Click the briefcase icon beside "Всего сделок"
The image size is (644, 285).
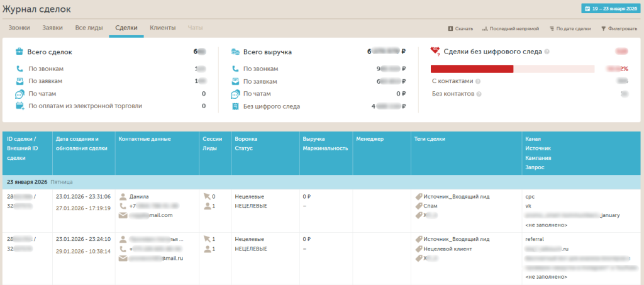click(x=19, y=52)
